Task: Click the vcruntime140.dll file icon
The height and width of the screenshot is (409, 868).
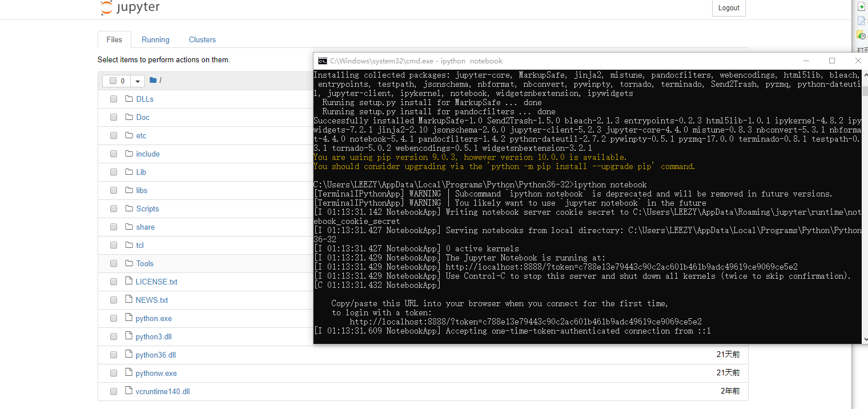Action: (129, 391)
